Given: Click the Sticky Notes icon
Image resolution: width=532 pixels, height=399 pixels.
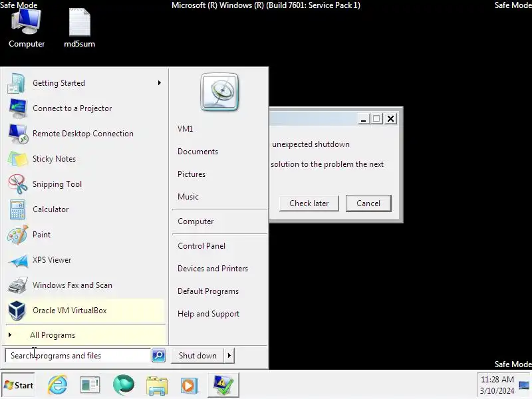Looking at the screenshot, I should pos(18,159).
